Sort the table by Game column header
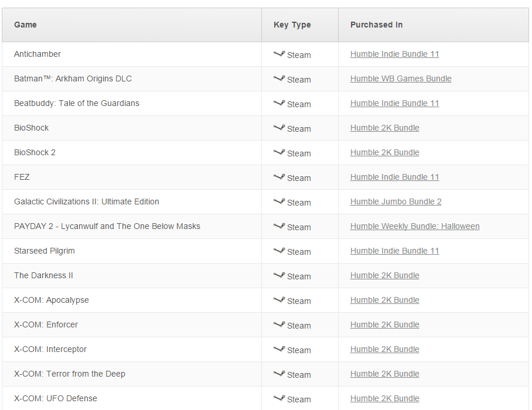532x410 pixels. [25, 25]
